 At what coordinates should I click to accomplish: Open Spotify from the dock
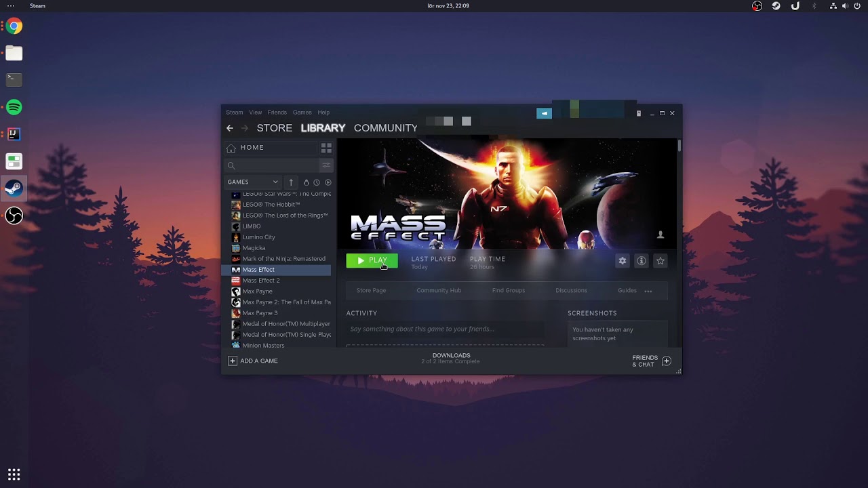tap(14, 107)
